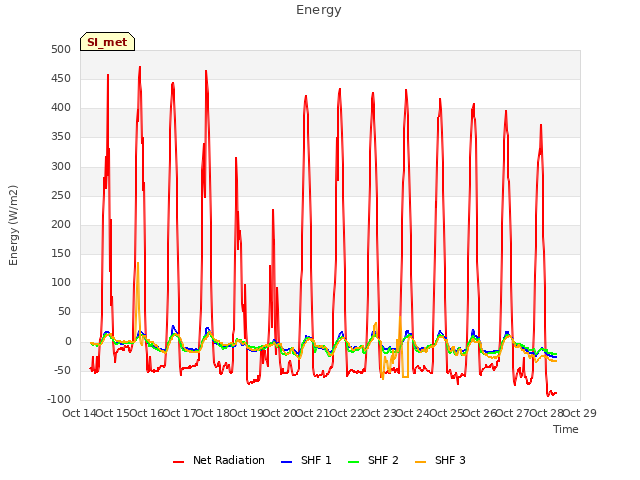The width and height of the screenshot is (640, 480).
Task: Click the Oct 20 x-axis date
Action: tap(280, 413)
